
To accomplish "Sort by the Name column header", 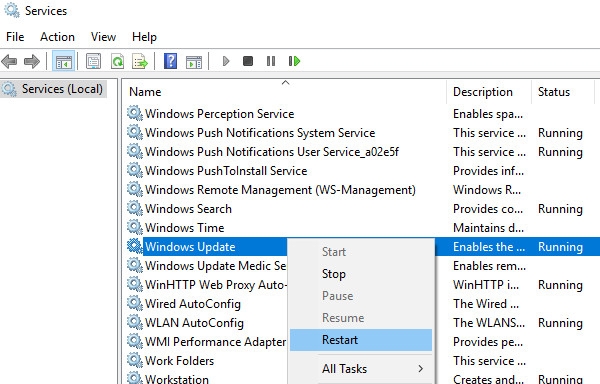I will [284, 92].
